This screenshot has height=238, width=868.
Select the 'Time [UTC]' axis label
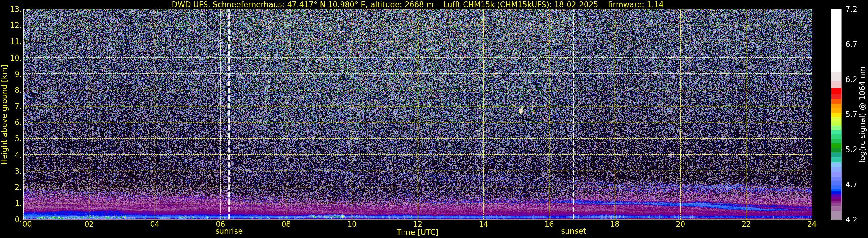[417, 232]
